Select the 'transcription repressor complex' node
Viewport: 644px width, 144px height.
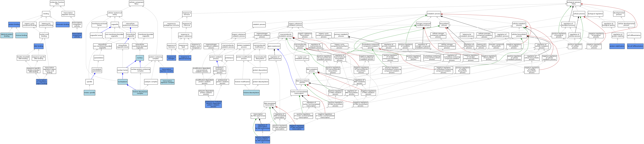click(x=168, y=82)
